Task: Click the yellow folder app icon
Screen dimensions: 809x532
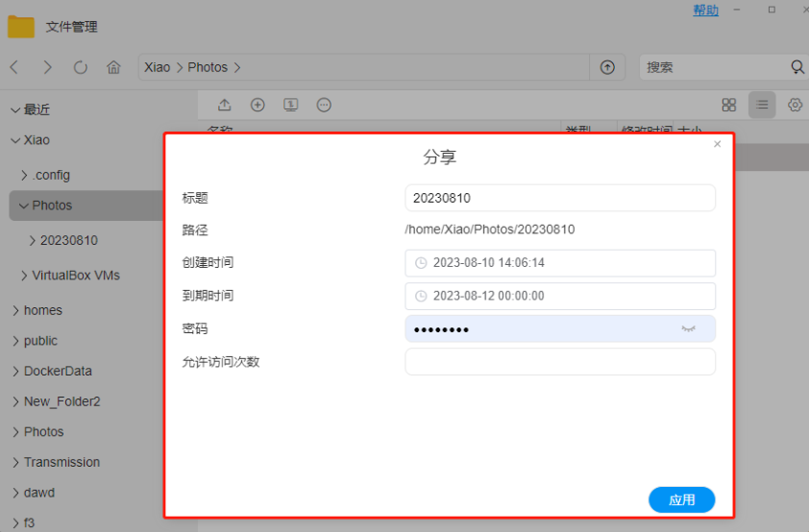Action: pos(20,27)
